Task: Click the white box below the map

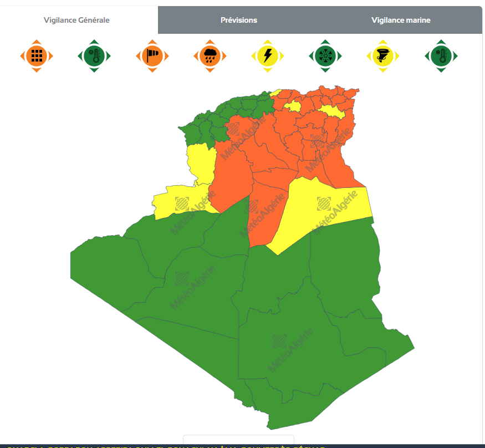Action: (238, 441)
